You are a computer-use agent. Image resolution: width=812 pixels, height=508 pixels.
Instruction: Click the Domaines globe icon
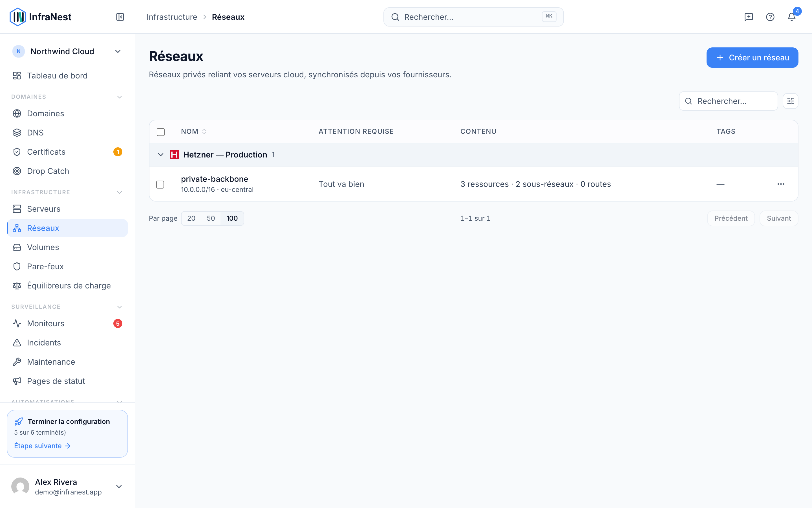17,113
